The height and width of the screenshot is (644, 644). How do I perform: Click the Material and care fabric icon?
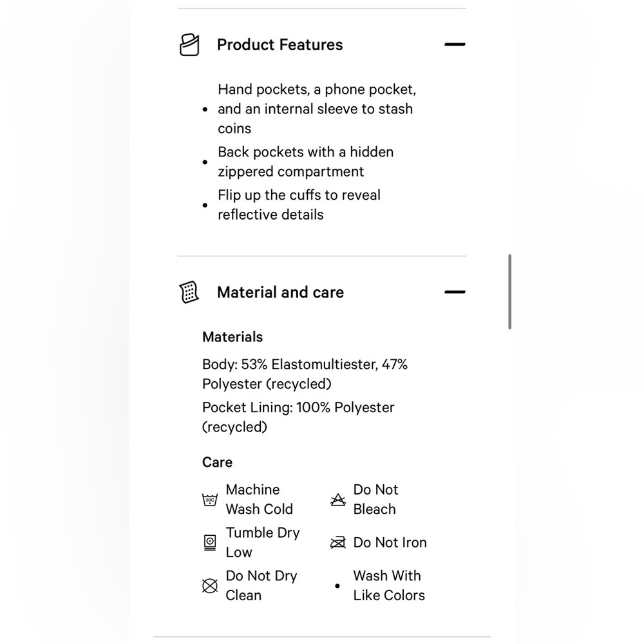click(189, 292)
